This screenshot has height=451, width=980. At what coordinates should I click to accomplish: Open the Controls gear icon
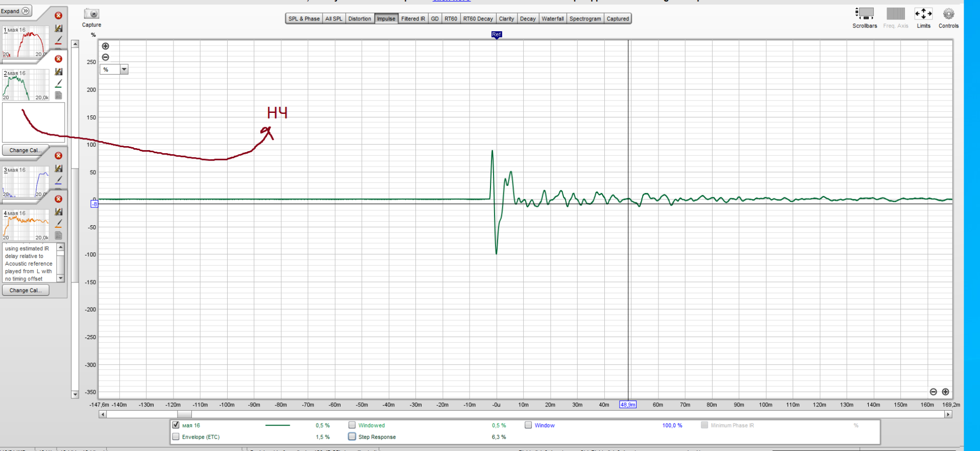pyautogui.click(x=948, y=14)
